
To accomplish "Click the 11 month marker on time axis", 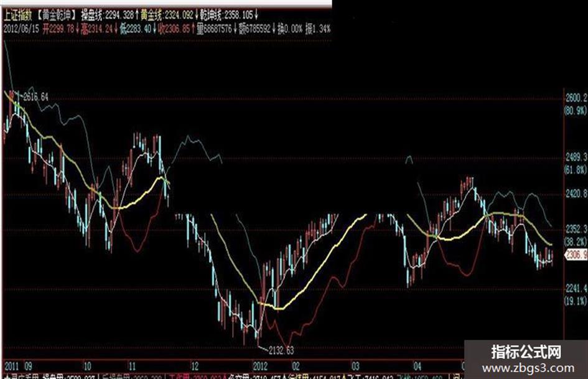I will [x=132, y=366].
